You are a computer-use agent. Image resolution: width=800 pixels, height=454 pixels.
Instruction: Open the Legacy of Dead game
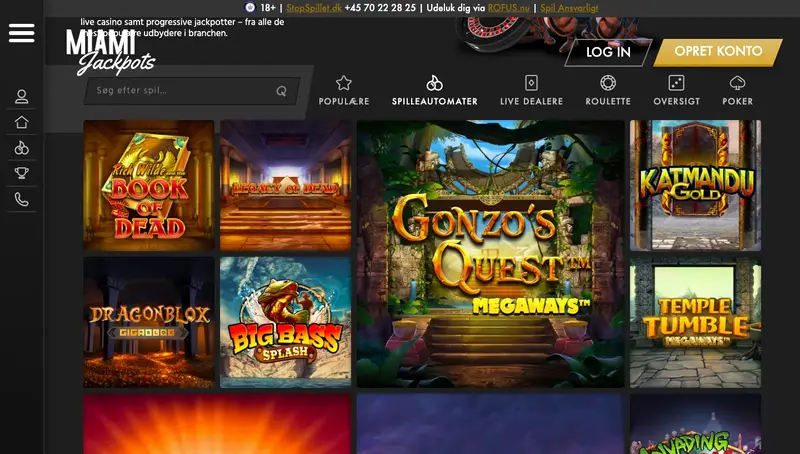286,185
